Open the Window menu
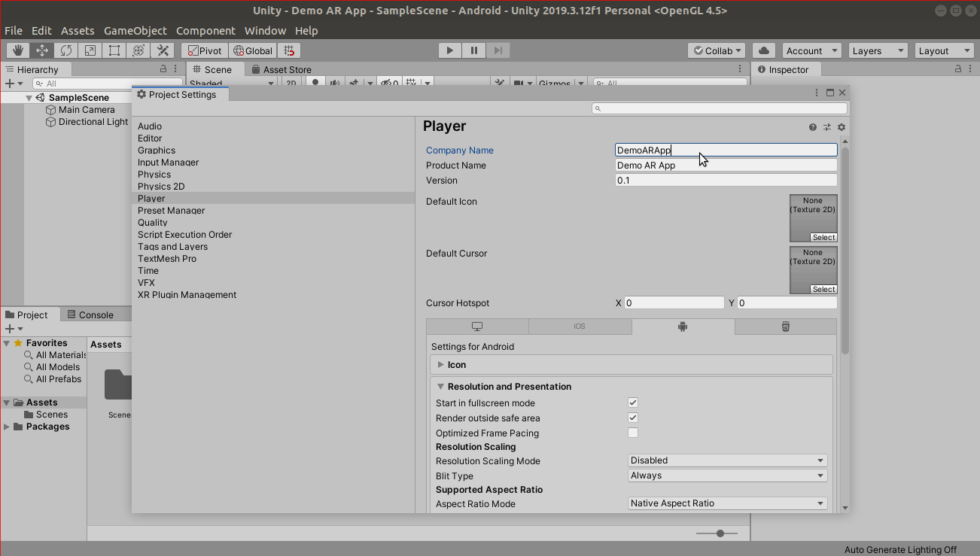Image resolution: width=980 pixels, height=556 pixels. pyautogui.click(x=265, y=31)
